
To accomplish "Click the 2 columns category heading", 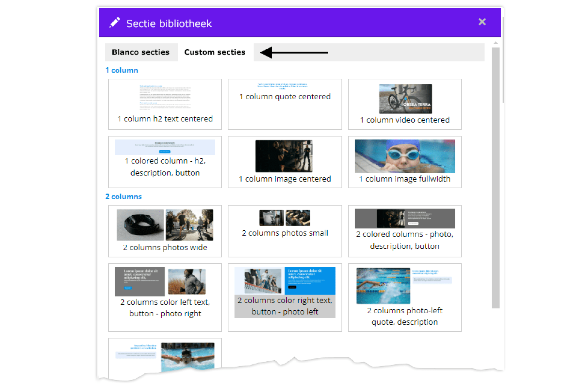I will [x=123, y=196].
